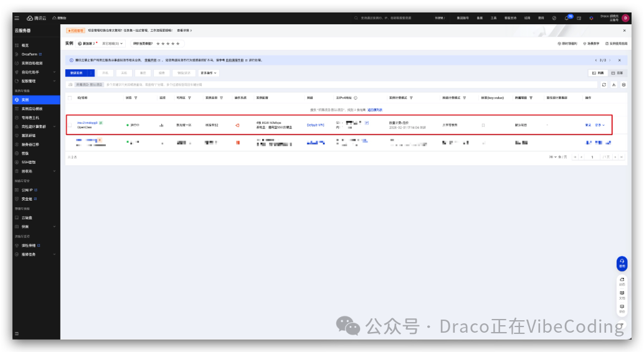
Task: Go to the console home icon
Action: tap(54, 18)
